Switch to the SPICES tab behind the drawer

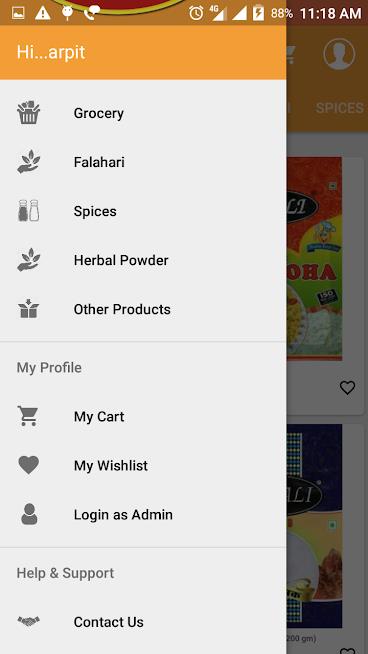340,108
